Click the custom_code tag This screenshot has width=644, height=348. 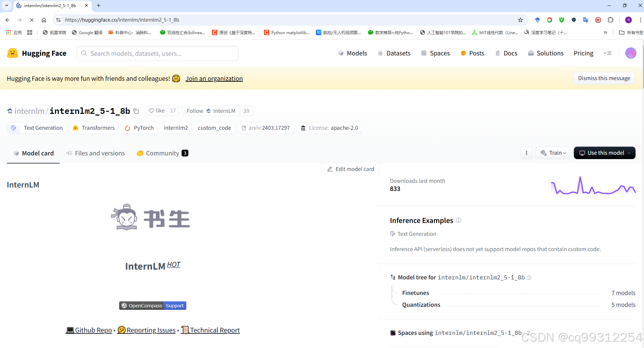tap(214, 128)
